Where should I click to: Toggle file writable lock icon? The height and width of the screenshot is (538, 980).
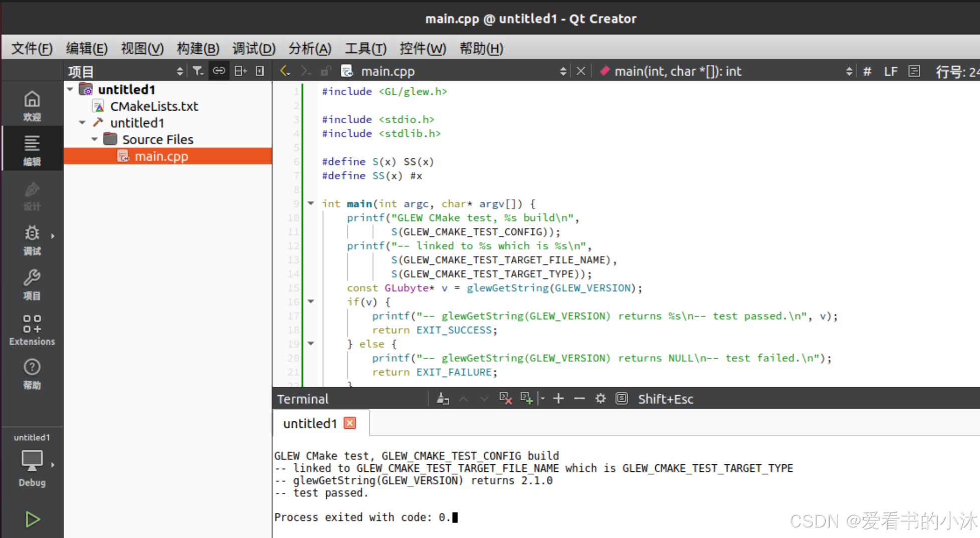[326, 71]
